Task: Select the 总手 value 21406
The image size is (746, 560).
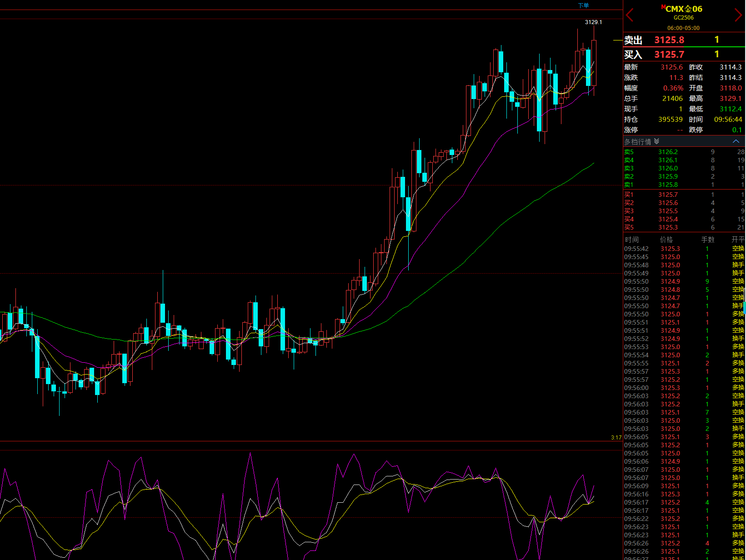Action: [672, 99]
